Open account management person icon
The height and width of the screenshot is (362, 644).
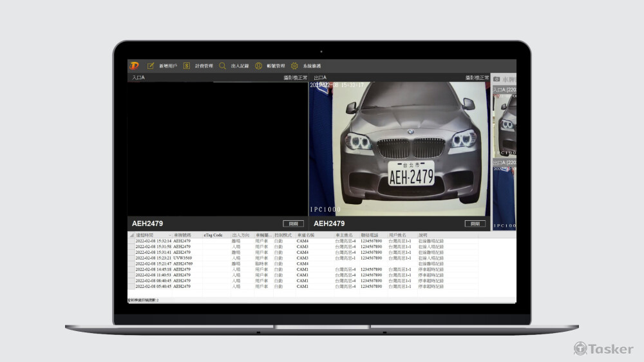tap(258, 66)
